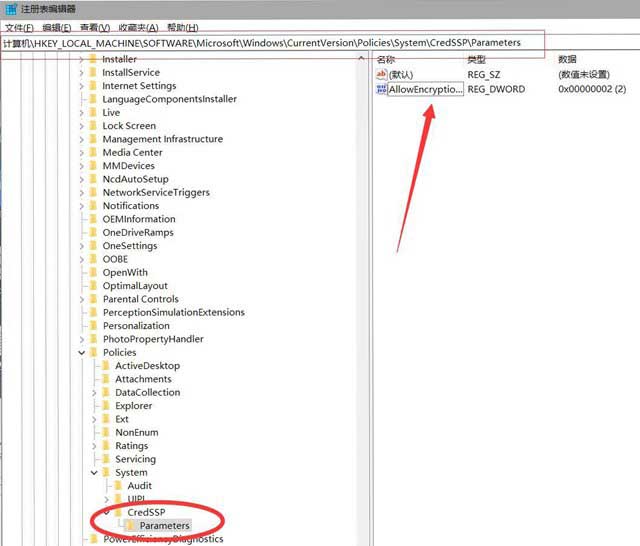640x546 pixels.
Task: Open the 查看(V) menu
Action: pos(95,28)
